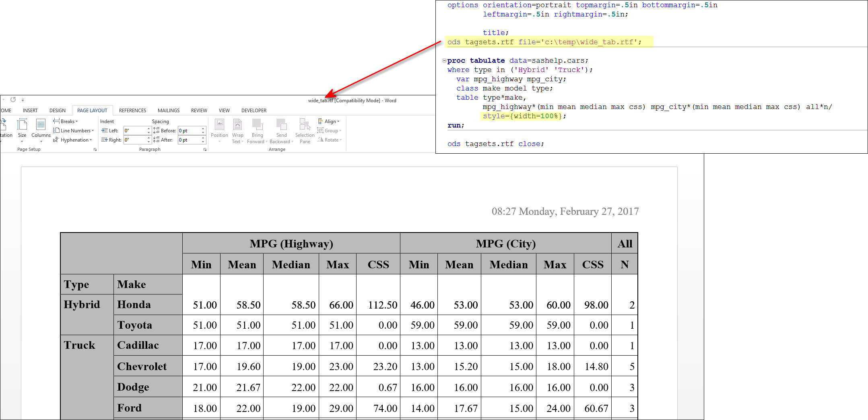
Task: Switch to the INSERT tab
Action: (30, 110)
